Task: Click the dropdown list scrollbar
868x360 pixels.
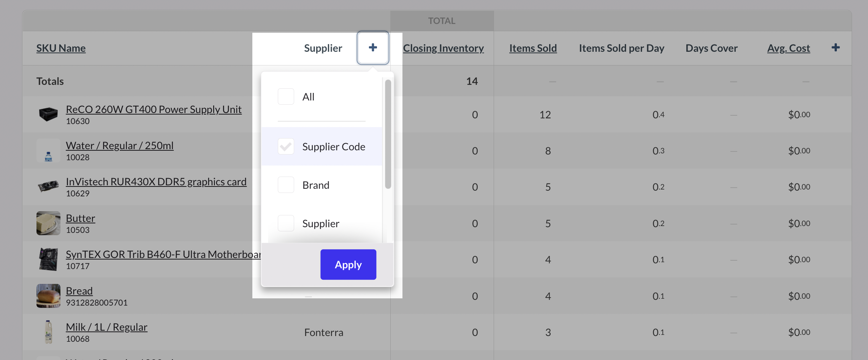Action: coord(388,134)
